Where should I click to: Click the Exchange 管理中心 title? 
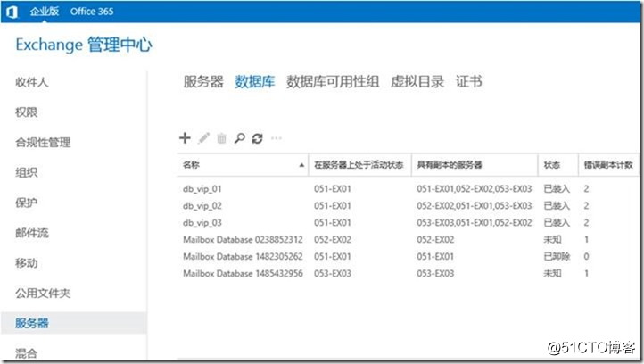84,45
